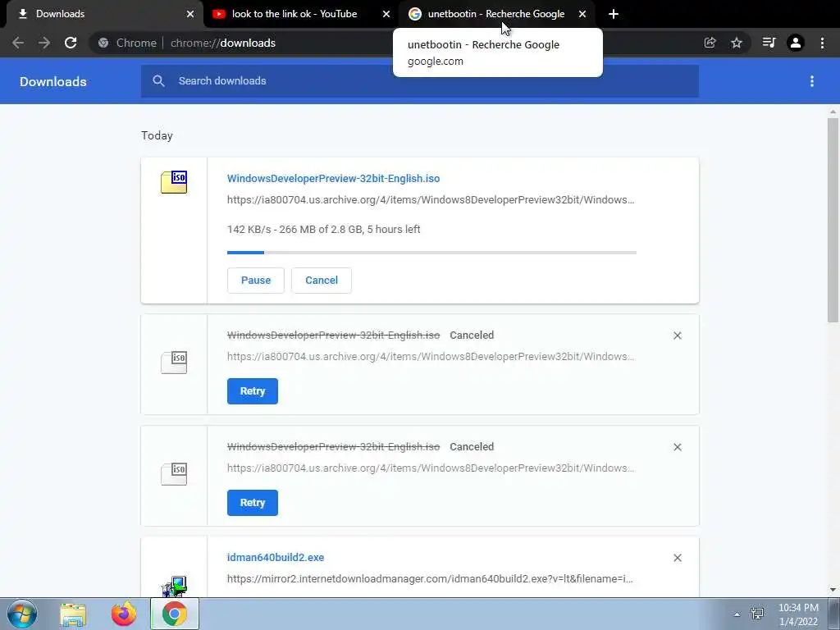Click the archive.org URL of the active download
This screenshot has height=630, width=840.
(x=431, y=200)
